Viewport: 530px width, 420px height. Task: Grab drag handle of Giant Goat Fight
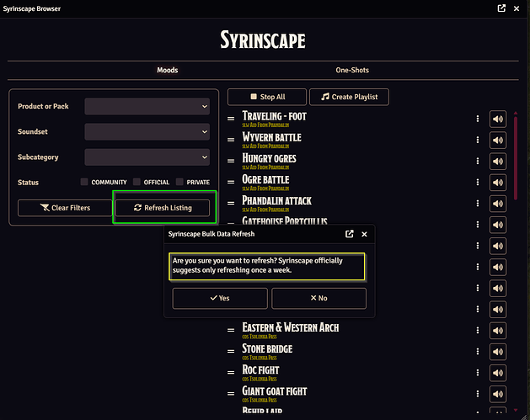231,393
